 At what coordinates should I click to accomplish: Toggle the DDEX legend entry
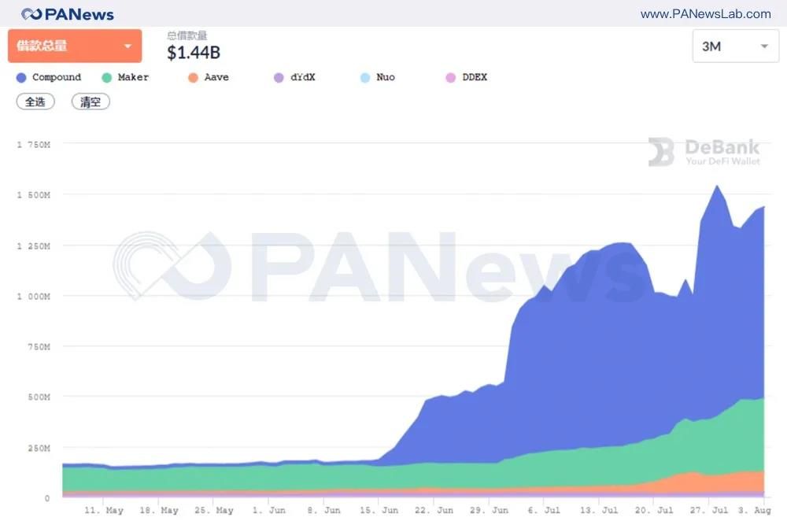(x=466, y=77)
